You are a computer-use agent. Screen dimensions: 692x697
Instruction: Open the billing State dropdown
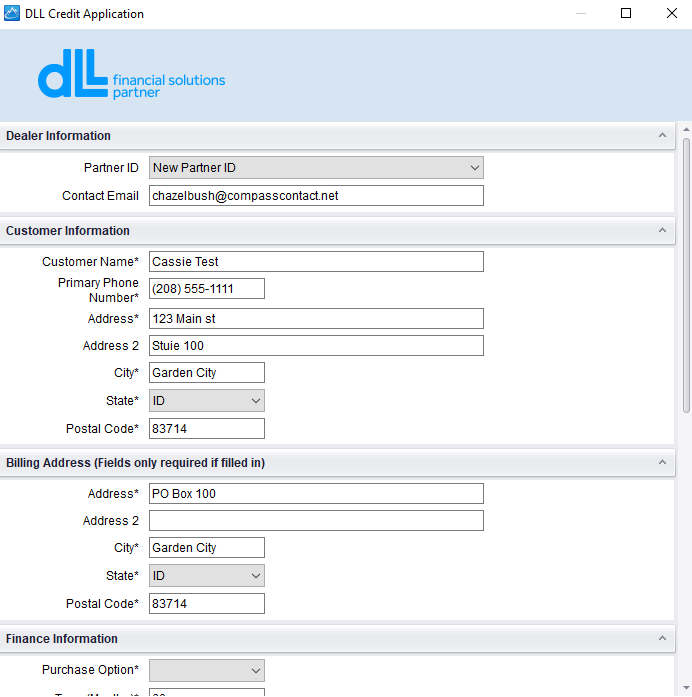(207, 576)
